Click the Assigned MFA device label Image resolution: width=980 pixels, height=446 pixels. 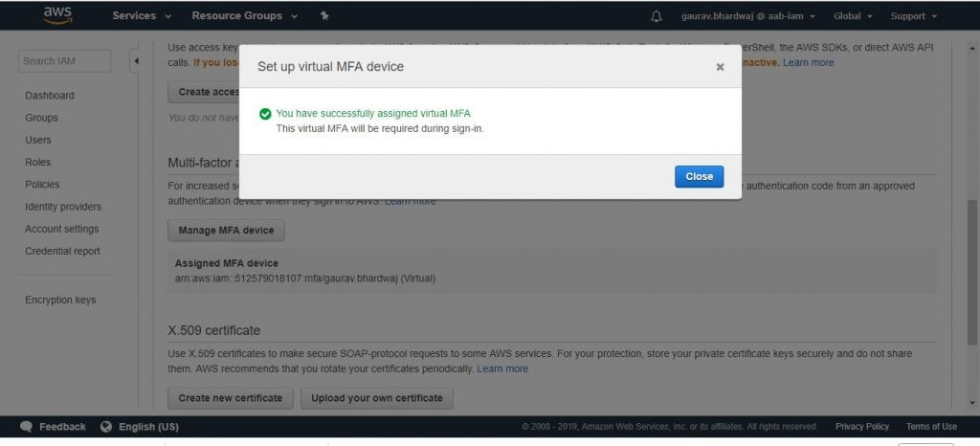pos(226,263)
